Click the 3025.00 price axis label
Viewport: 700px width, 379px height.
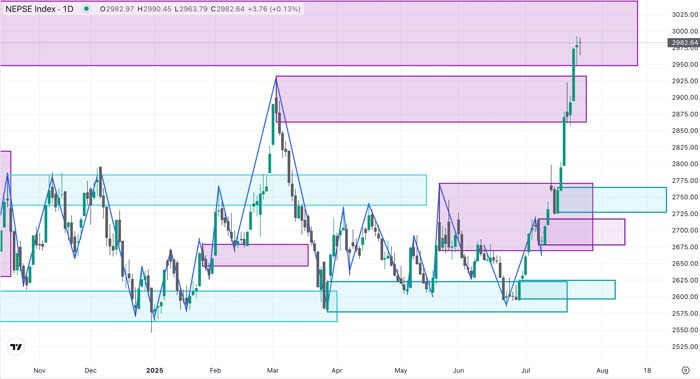(x=684, y=15)
